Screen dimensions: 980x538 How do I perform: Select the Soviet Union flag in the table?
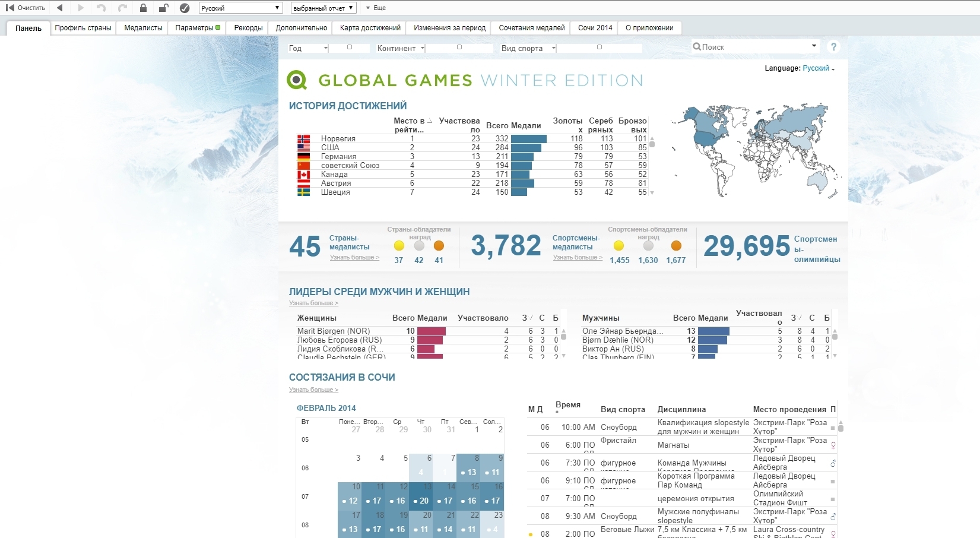click(303, 165)
